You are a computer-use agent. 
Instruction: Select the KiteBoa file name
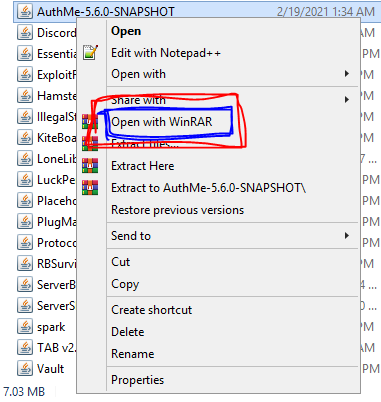(x=57, y=138)
